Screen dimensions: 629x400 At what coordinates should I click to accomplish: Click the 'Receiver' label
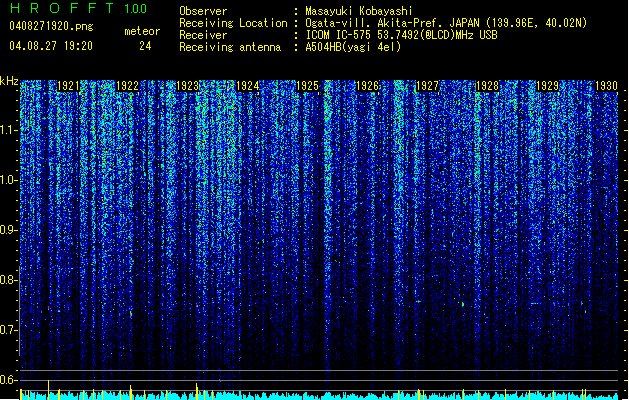tap(203, 35)
